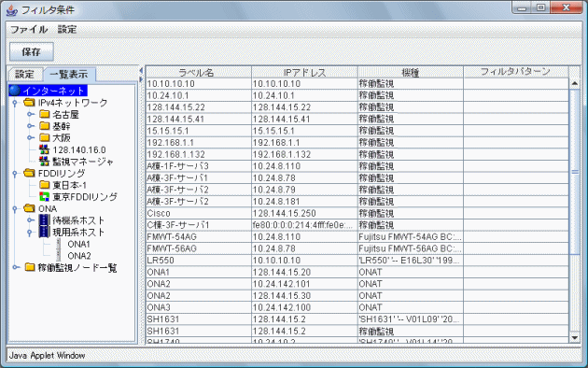588x368 pixels.
Task: Click the host icon beside 現用系ホスト
Action: [x=44, y=232]
